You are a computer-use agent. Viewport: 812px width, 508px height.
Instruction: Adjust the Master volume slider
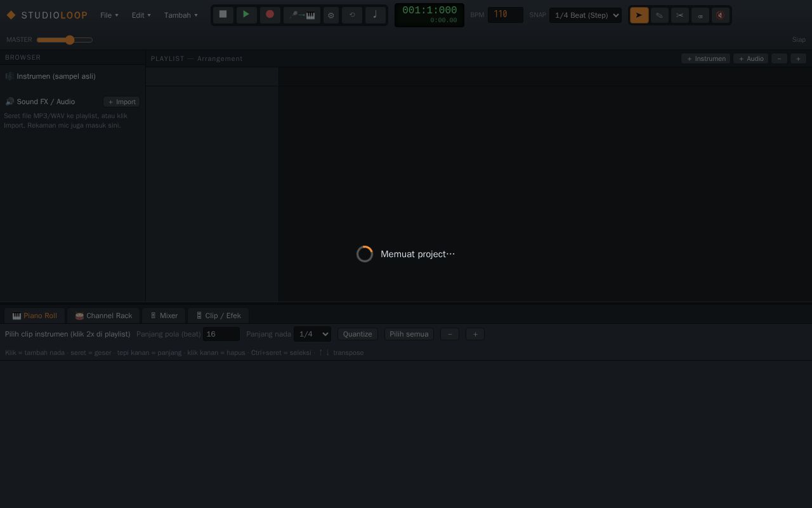[x=65, y=40]
